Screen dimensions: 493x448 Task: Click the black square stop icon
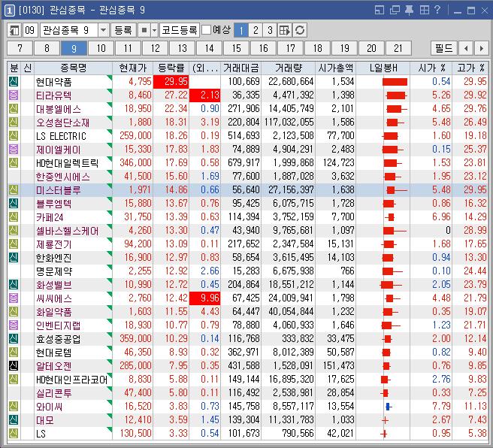[144, 30]
